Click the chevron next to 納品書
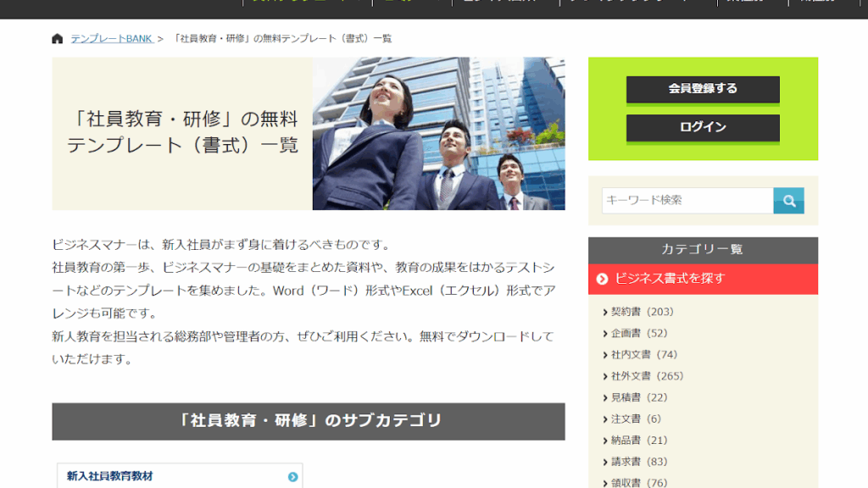The height and width of the screenshot is (488, 868). pyautogui.click(x=605, y=441)
